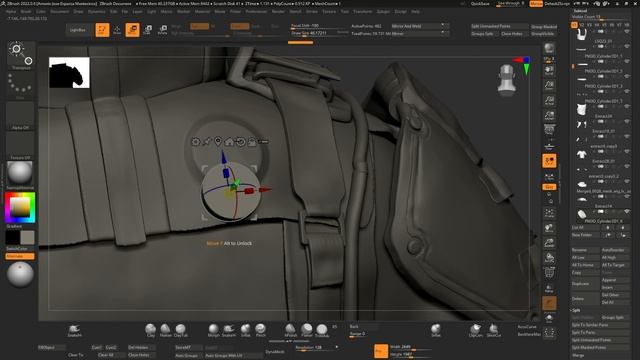
Task: Select the Move gizmo mode button
Action: click(133, 30)
